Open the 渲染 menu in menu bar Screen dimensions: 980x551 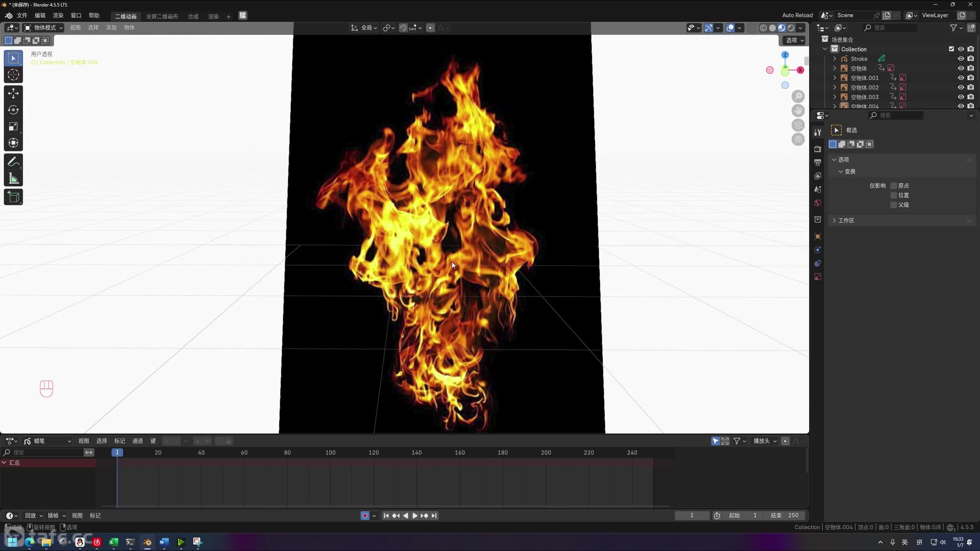(58, 15)
